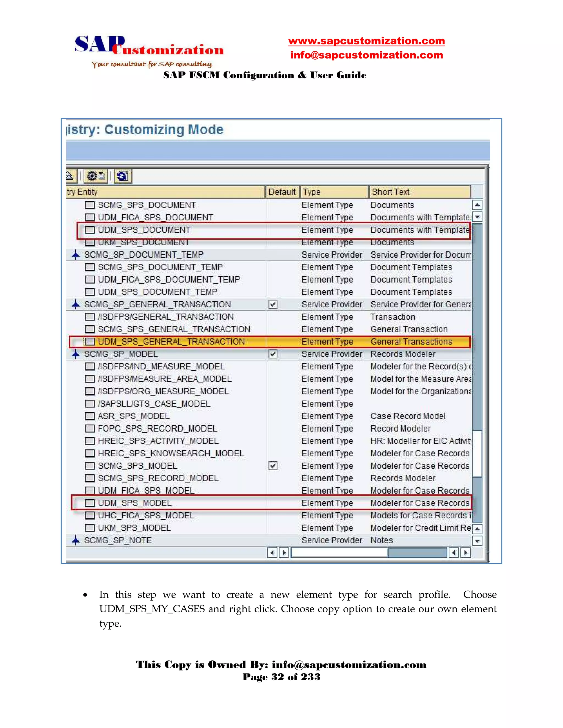Click icon beside UHC_FICA_SPS_MODEL

click(x=90, y=515)
